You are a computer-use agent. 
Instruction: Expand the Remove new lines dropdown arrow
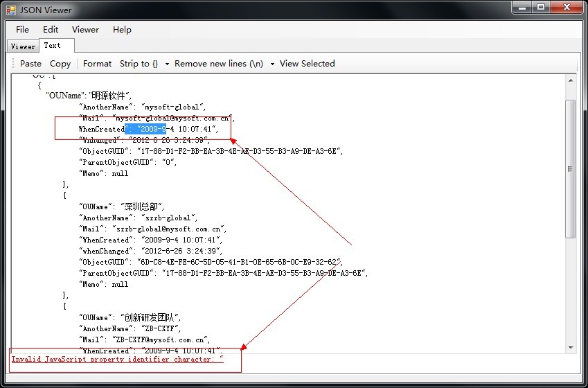pyautogui.click(x=273, y=64)
